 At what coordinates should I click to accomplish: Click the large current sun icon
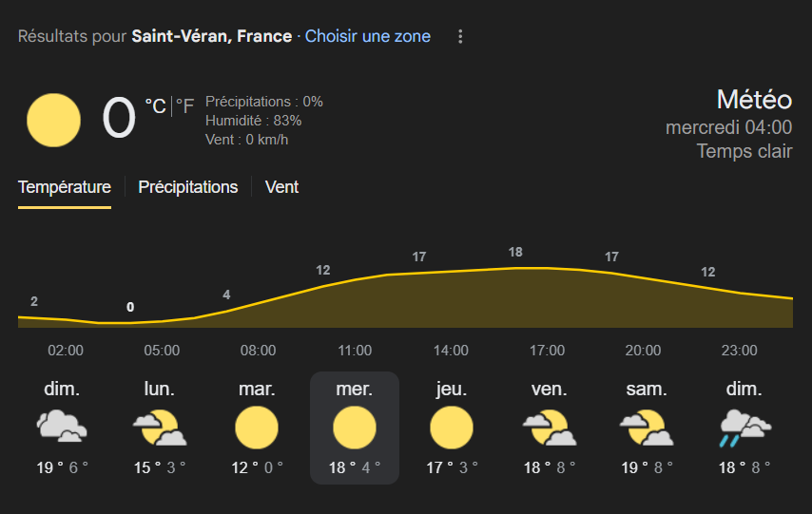tap(53, 120)
